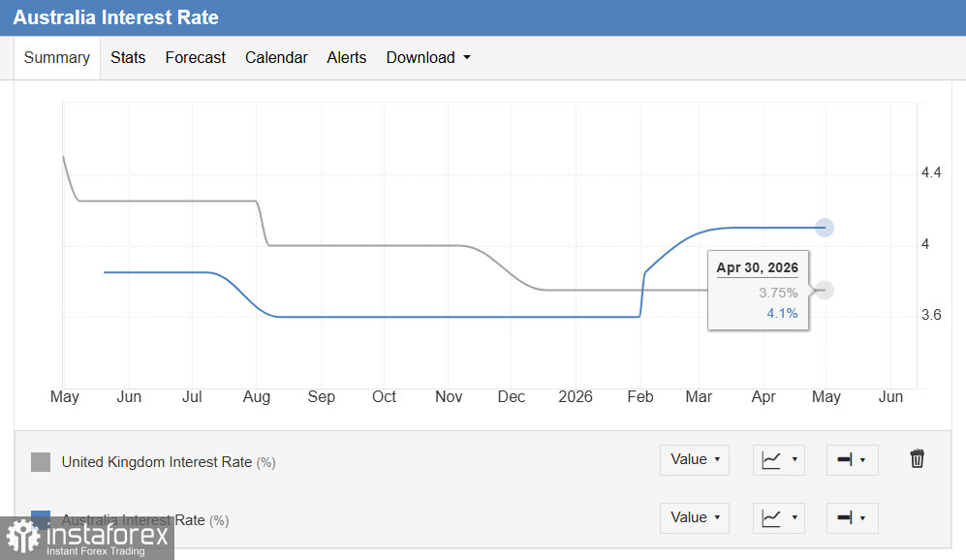Click the gray UK end data point
This screenshot has width=966, height=560.
(x=825, y=290)
